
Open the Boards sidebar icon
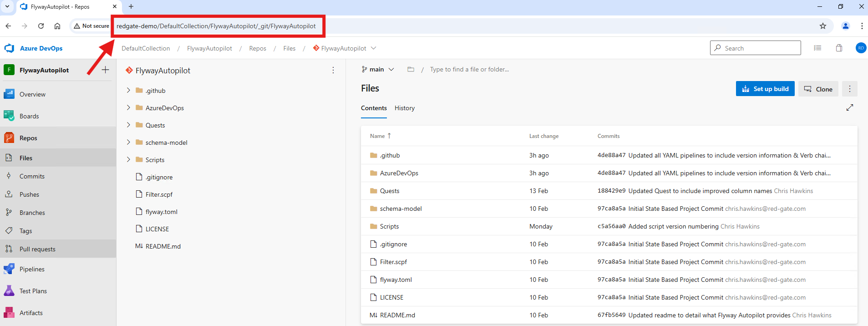point(9,116)
